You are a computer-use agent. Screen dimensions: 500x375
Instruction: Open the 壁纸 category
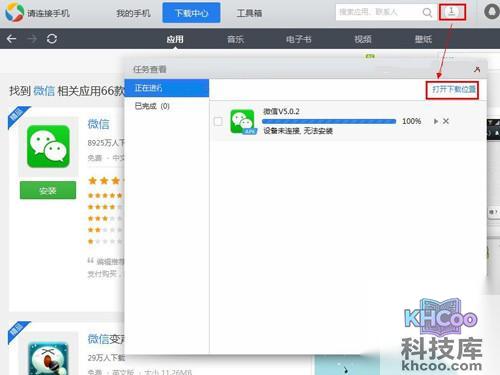click(423, 39)
